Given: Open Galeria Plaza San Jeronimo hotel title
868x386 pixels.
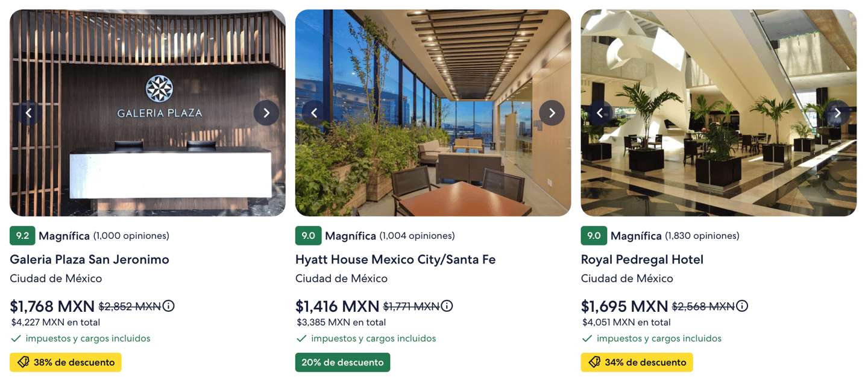Looking at the screenshot, I should [89, 259].
